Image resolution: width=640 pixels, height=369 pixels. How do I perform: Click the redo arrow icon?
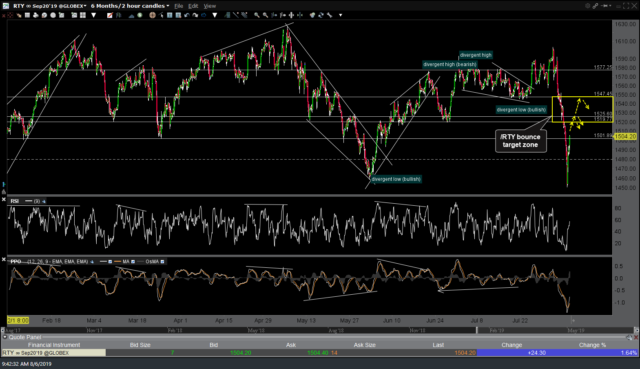195,15
